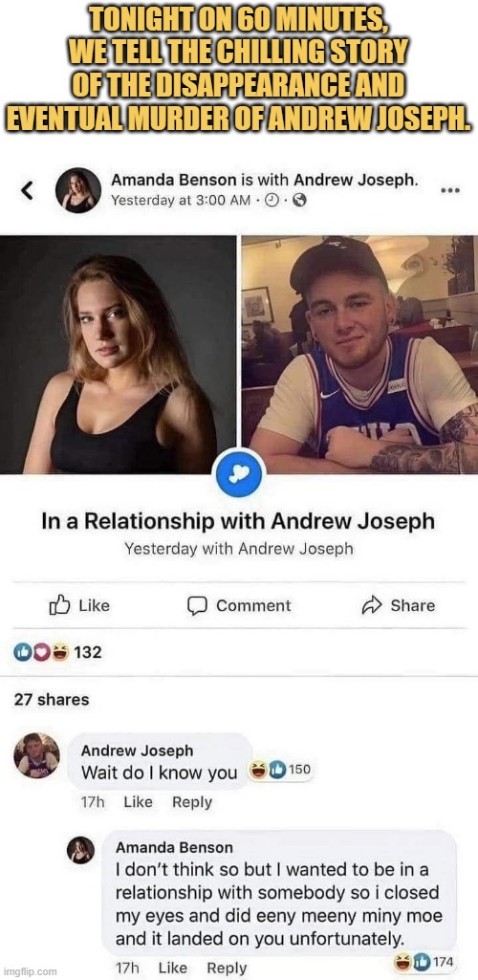Image resolution: width=478 pixels, height=980 pixels.
Task: Open the three-dot post options menu
Action: point(450,190)
